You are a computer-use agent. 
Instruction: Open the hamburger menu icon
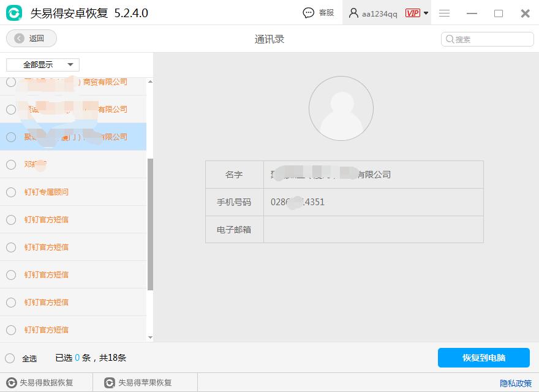coord(445,12)
